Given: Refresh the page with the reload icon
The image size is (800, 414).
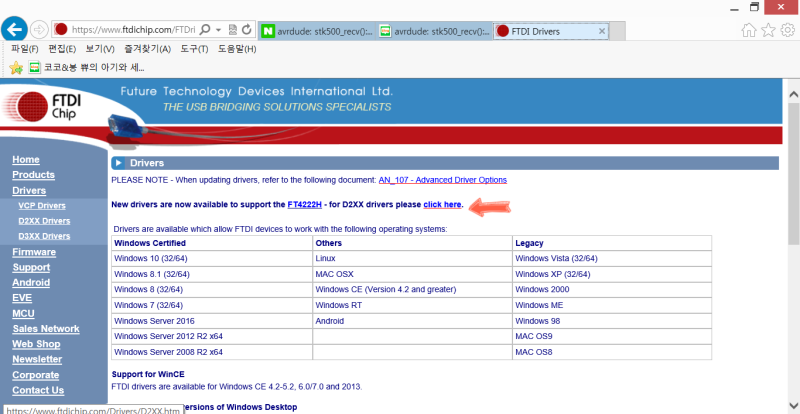Looking at the screenshot, I should [247, 30].
